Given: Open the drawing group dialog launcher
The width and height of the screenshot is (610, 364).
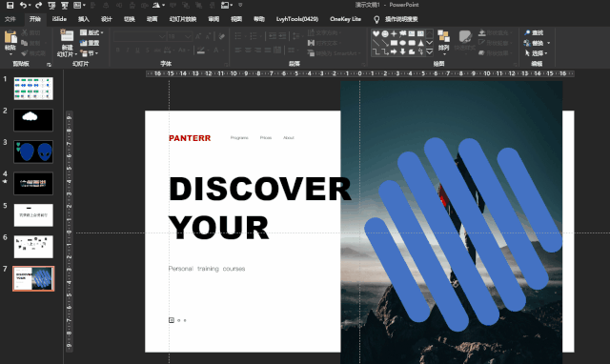Looking at the screenshot, I should [x=515, y=64].
